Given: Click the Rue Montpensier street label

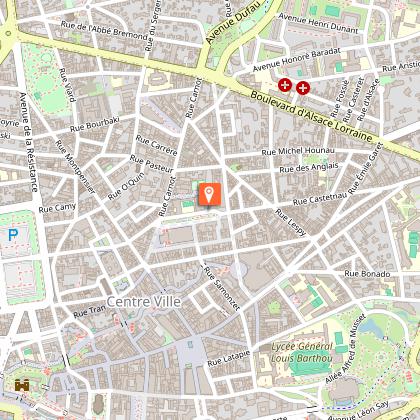Looking at the screenshot, I should 75,167.
